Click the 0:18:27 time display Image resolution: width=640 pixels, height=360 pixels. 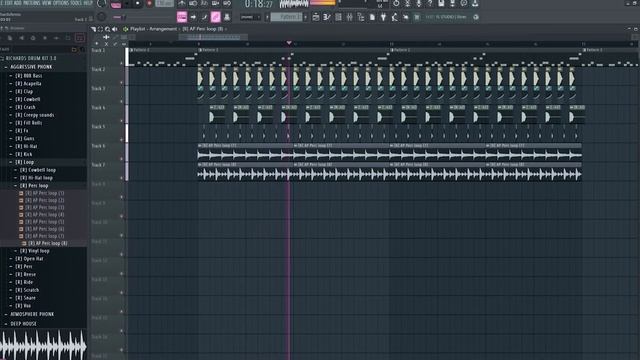pos(258,4)
